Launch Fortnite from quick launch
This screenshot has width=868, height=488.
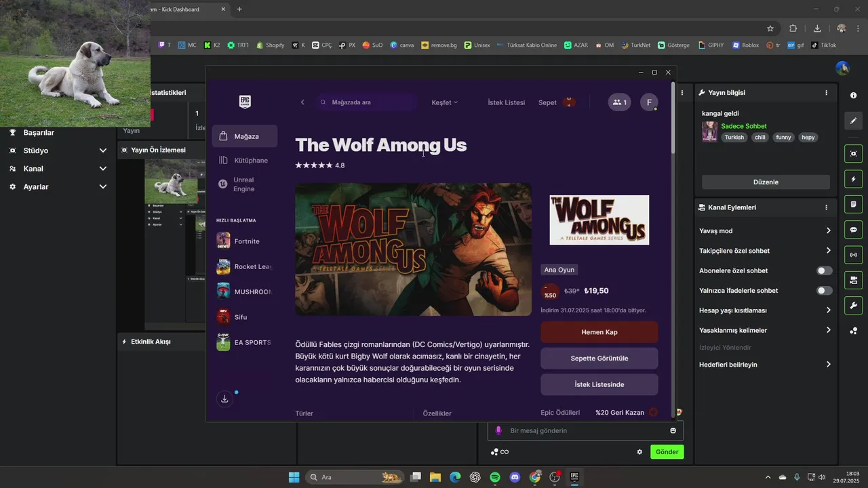click(x=245, y=241)
